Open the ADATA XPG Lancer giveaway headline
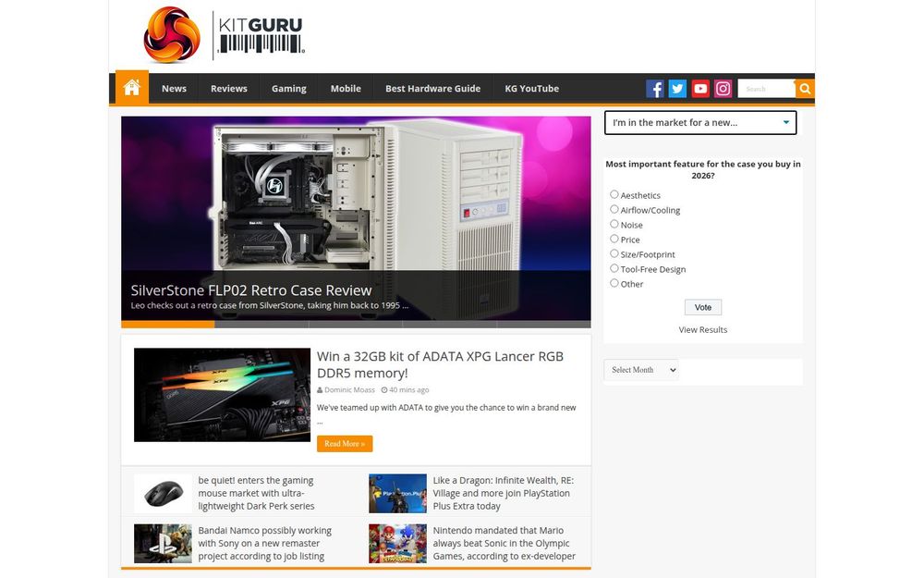Image resolution: width=924 pixels, height=578 pixels. [440, 364]
